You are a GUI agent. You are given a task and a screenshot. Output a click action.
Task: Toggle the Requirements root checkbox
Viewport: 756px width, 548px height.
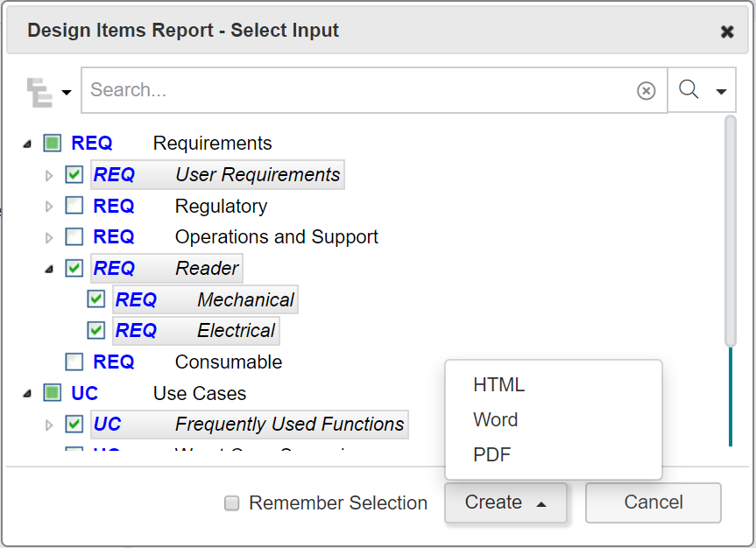coord(52,144)
